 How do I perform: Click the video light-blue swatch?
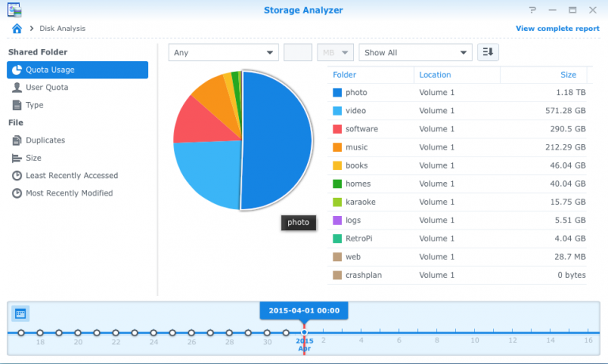(x=337, y=111)
